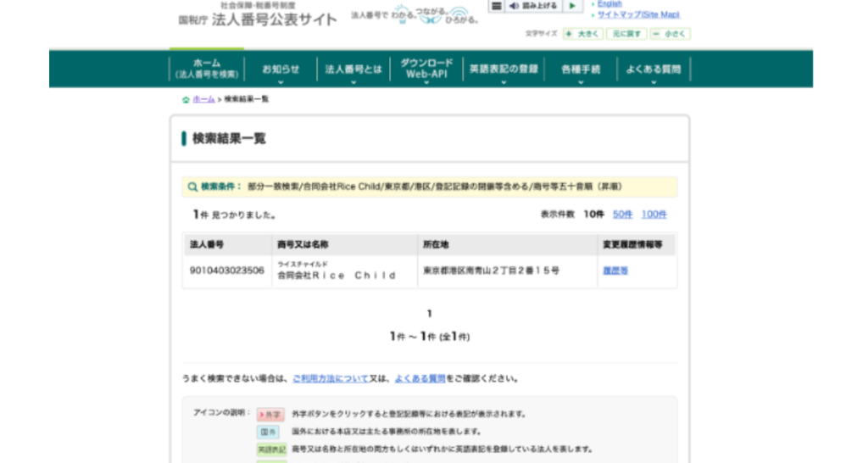Open the 英語表記の登録 menu
Viewport: 868px width, 463px height.
pos(504,70)
